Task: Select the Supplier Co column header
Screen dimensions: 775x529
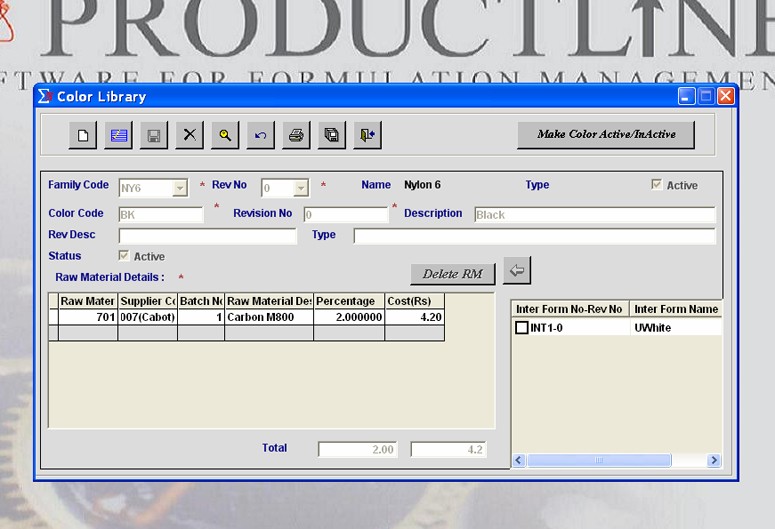Action: tap(148, 301)
